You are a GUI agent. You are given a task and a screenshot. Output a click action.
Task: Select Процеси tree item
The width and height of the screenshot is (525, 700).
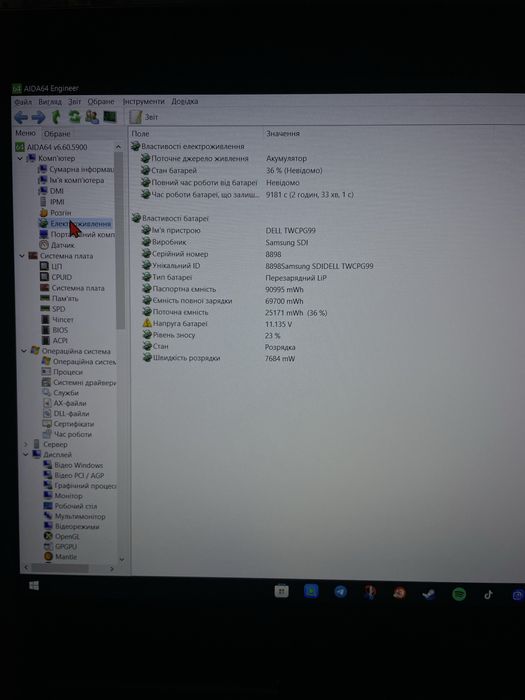[62, 372]
